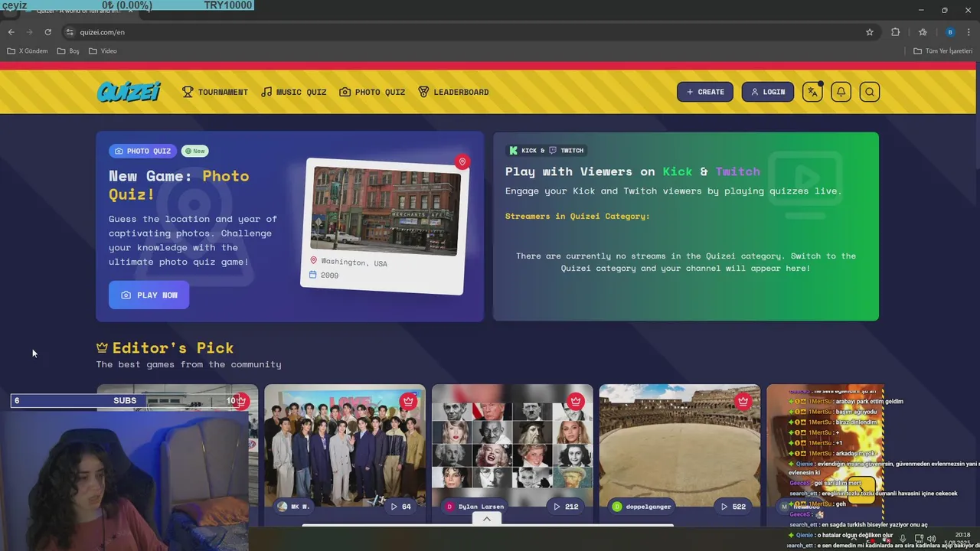Click the red location pin on photo
The height and width of the screenshot is (551, 980).
click(x=462, y=161)
